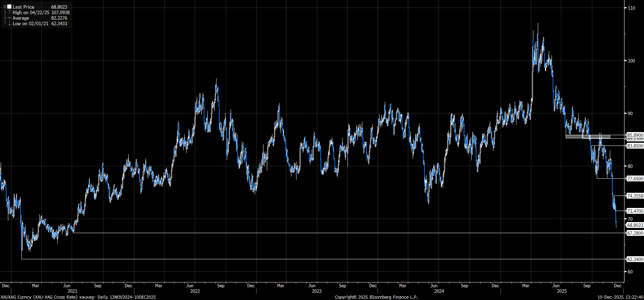Click the 74.3558 price level tag

[x=635, y=196]
